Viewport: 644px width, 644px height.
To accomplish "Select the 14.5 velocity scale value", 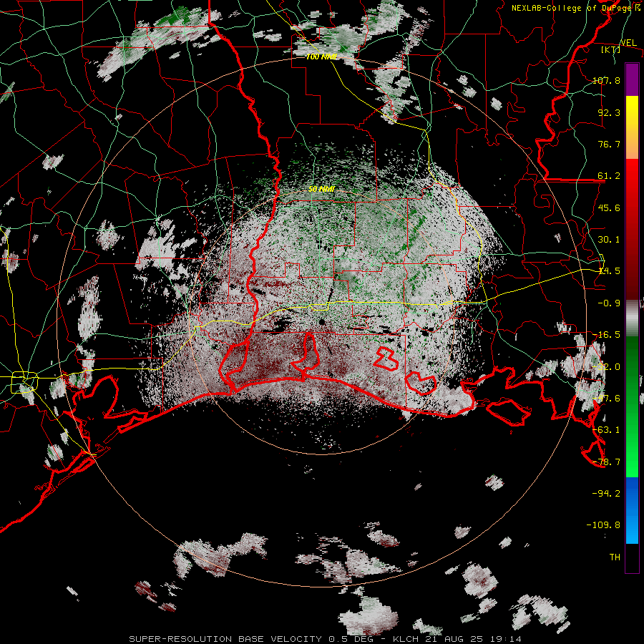I will pos(609,271).
